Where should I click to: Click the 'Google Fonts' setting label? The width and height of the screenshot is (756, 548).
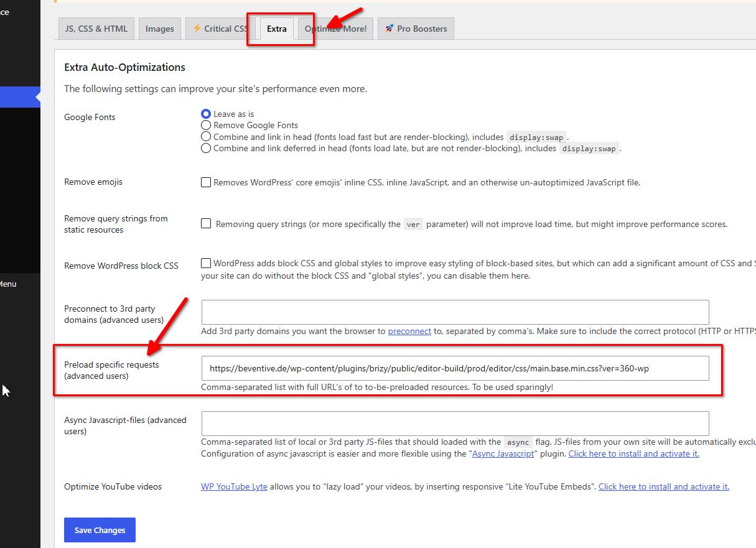point(90,117)
